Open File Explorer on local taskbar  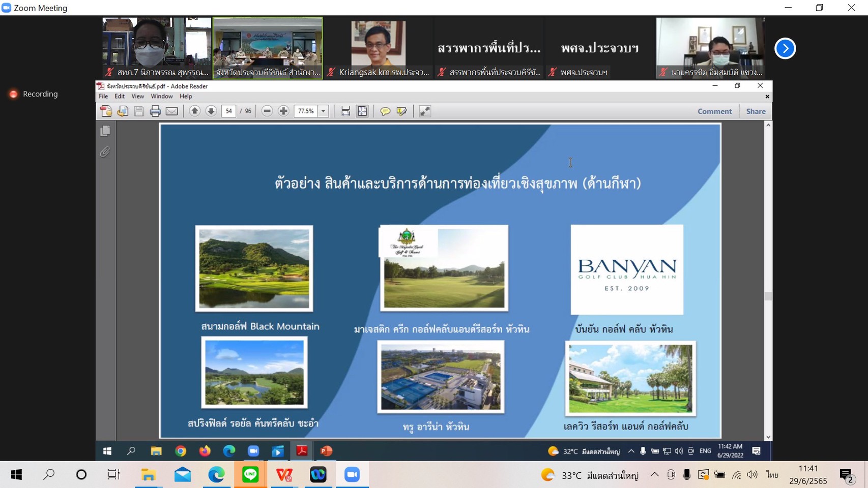149,475
